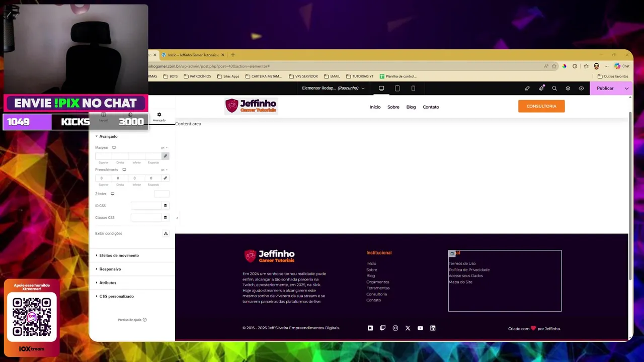The image size is (644, 362).
Task: Open the save options arrow beside Publicar
Action: [627, 88]
